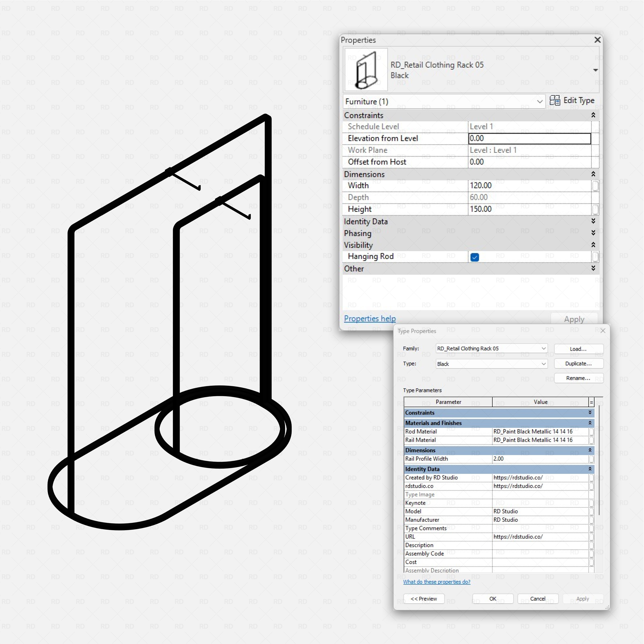644x644 pixels.
Task: Collapse the Constraints section in Properties
Action: [593, 115]
